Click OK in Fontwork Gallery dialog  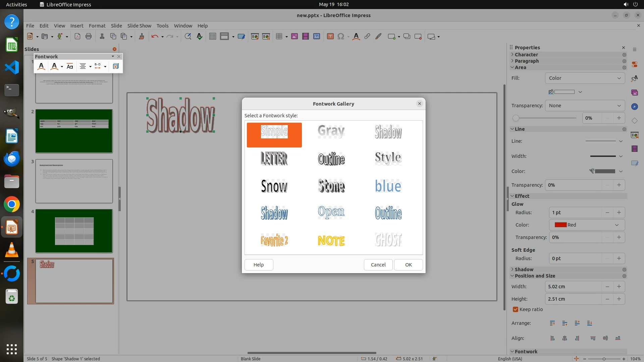[x=408, y=265]
